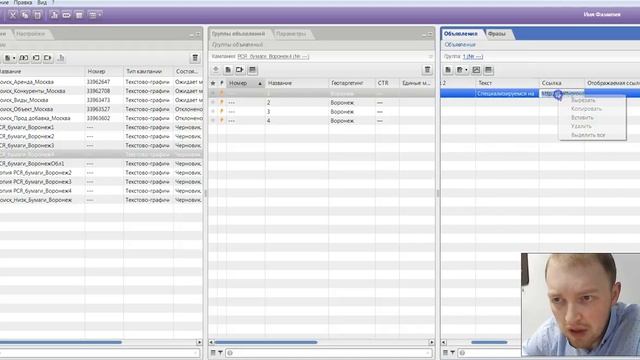This screenshot has width=640, height=360.
Task: Select the Группы объявлений tab
Action: pyautogui.click(x=238, y=34)
